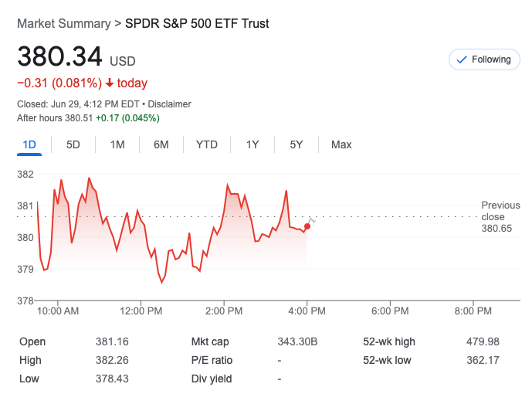Click the SPDR S&P 500 ETF Trust title
532x394 pixels.
197,23
